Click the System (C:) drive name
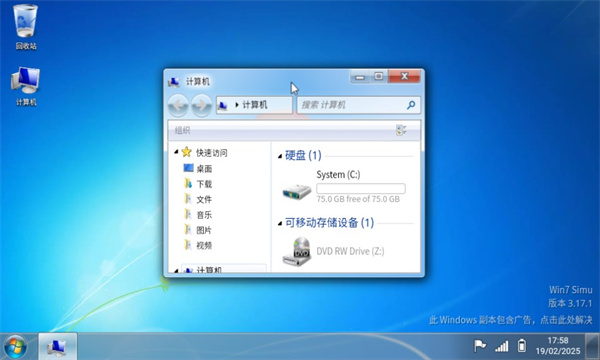Viewport: 600px width, 360px height. point(338,175)
